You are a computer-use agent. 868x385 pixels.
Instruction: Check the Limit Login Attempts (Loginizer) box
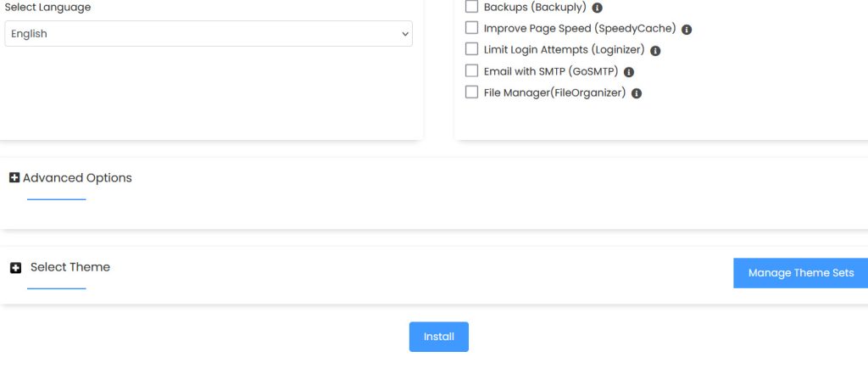point(471,49)
